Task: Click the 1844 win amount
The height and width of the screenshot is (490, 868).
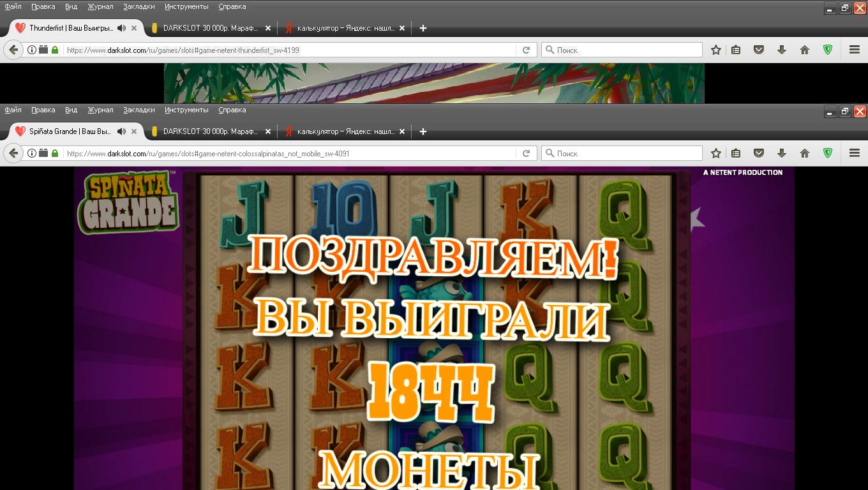Action: [432, 393]
